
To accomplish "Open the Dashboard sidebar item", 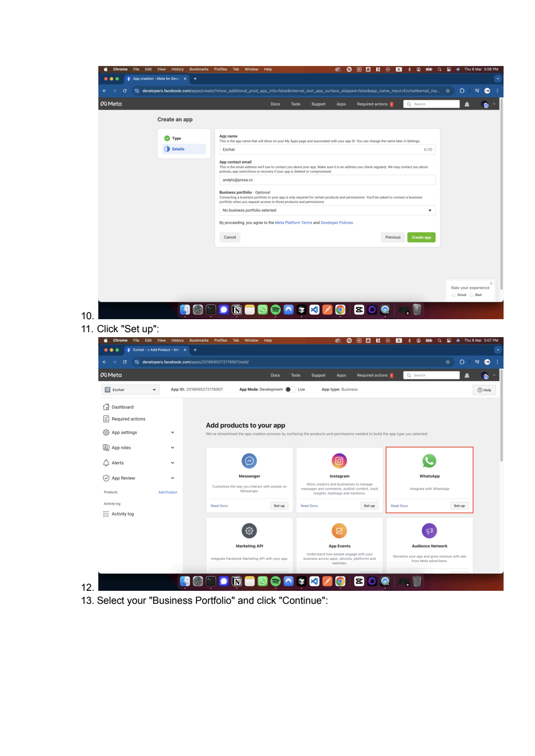I will coord(122,407).
